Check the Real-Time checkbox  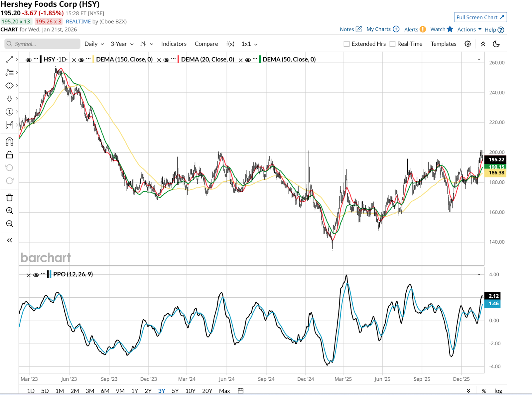[x=392, y=44]
